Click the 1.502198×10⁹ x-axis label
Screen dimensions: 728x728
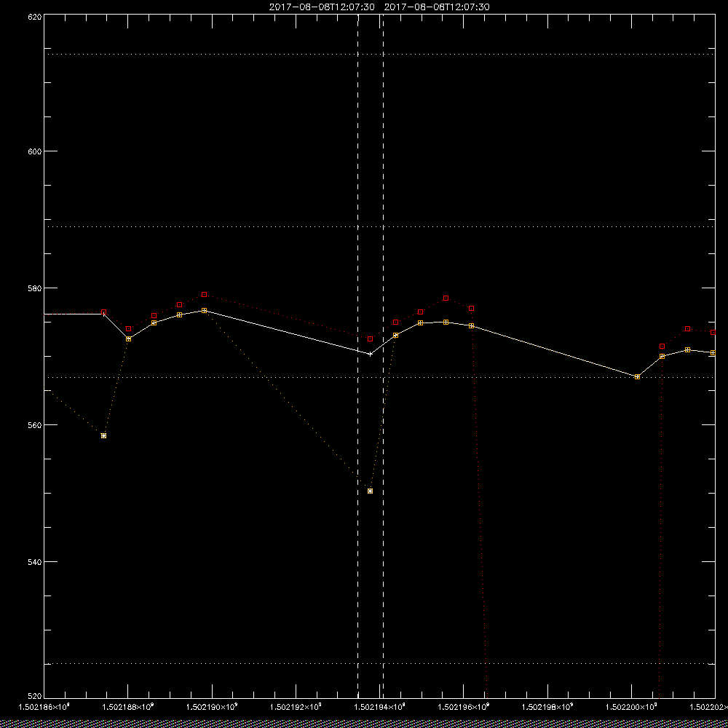coord(548,707)
